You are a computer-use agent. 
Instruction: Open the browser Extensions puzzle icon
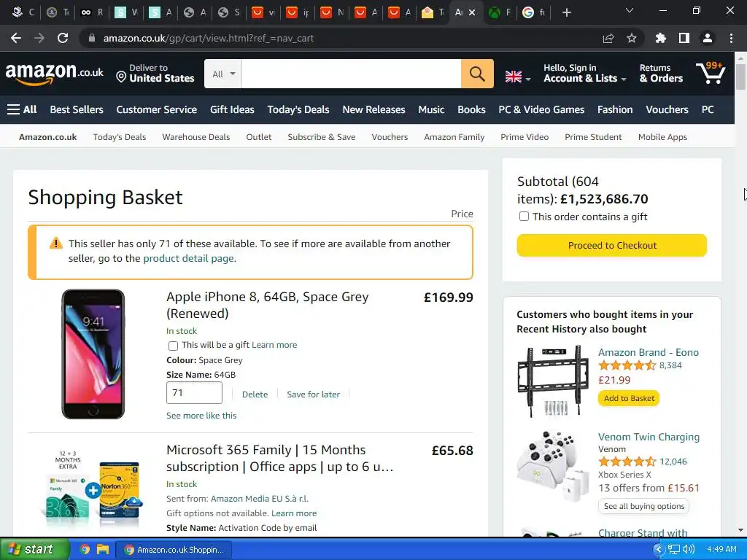[661, 38]
